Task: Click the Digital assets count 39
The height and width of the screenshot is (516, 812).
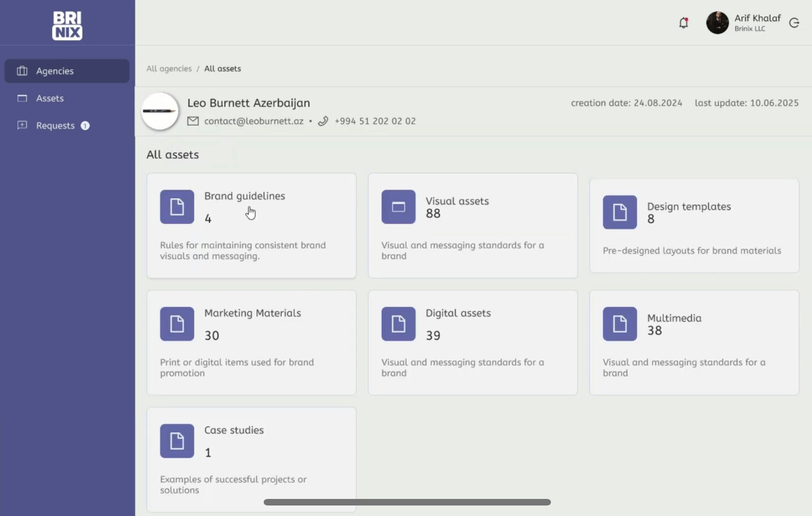Action: click(433, 335)
